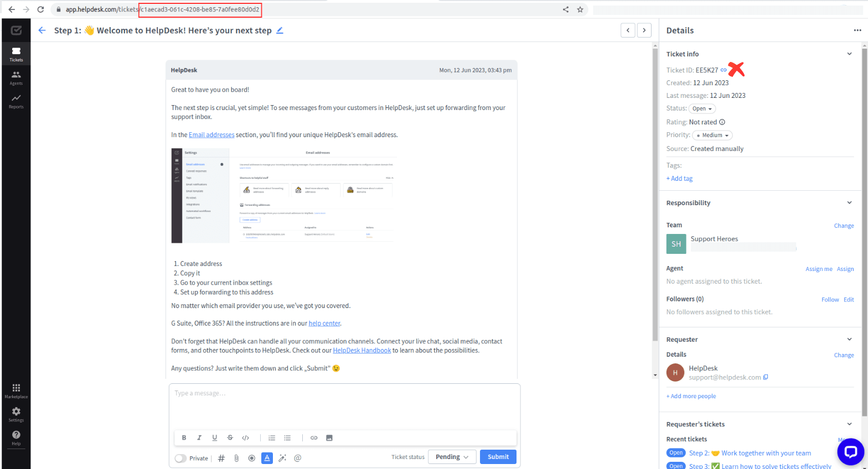868x469 pixels.
Task: Open Status dropdown showing Open
Action: (x=702, y=109)
